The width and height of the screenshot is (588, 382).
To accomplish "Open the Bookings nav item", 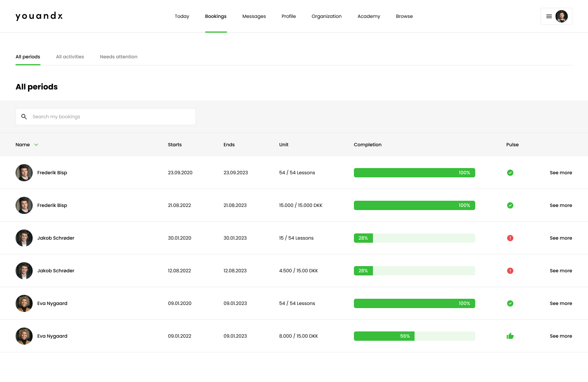I will (216, 16).
